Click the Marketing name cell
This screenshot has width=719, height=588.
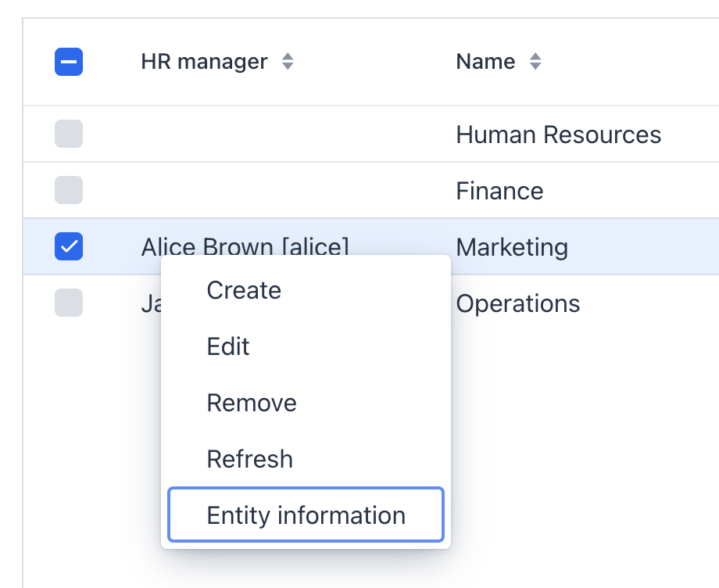point(512,247)
